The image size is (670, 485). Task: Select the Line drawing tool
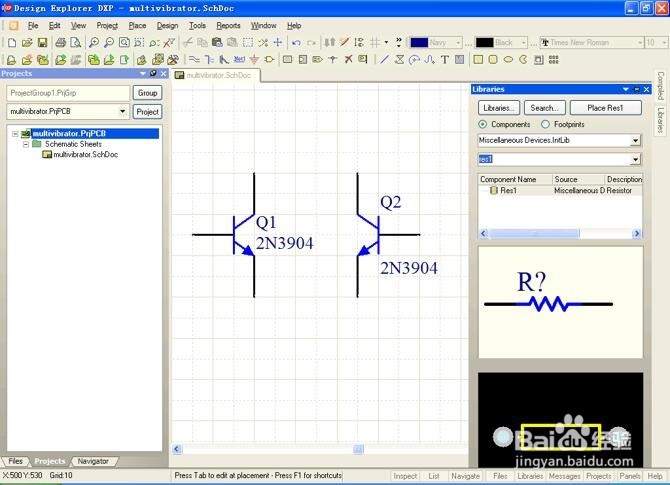tap(384, 59)
